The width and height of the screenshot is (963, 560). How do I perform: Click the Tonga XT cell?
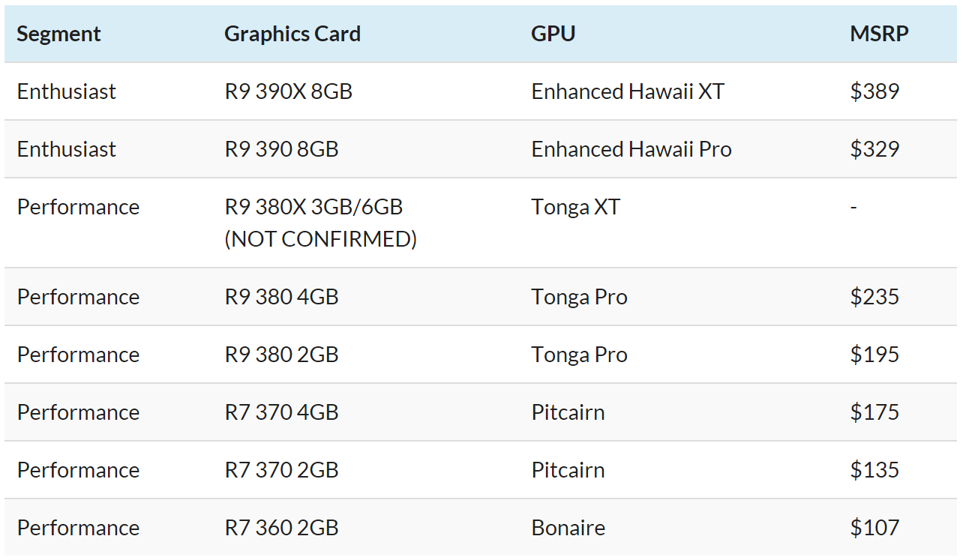pyautogui.click(x=576, y=207)
